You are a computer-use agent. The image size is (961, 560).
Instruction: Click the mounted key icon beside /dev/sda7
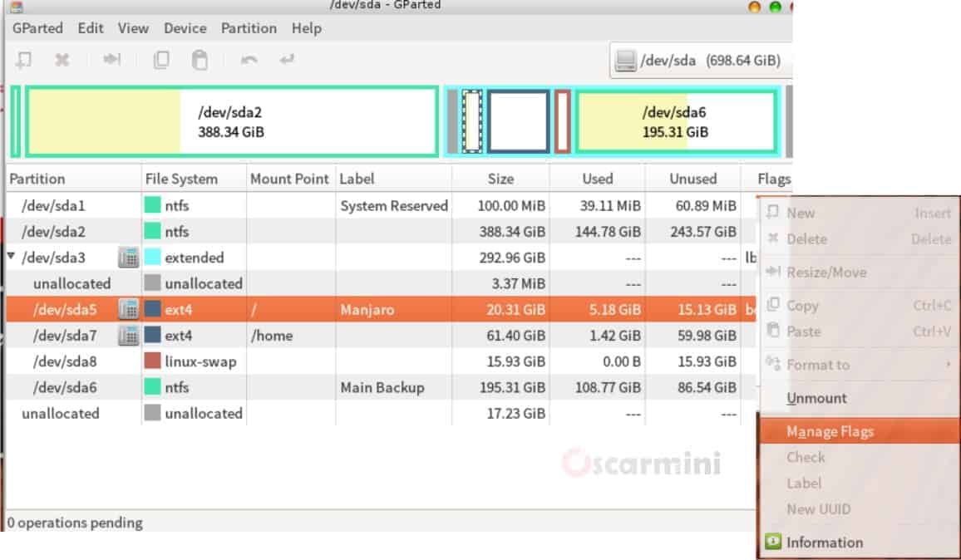coord(128,336)
